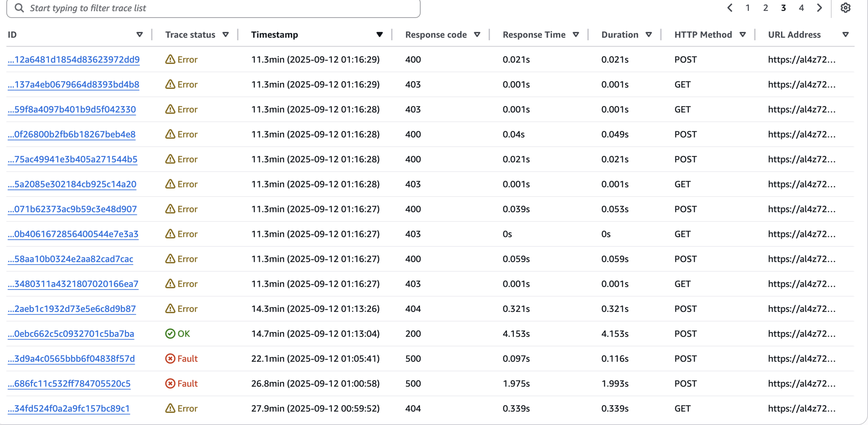
Task: Toggle the Timestamp sort arrow
Action: point(379,35)
